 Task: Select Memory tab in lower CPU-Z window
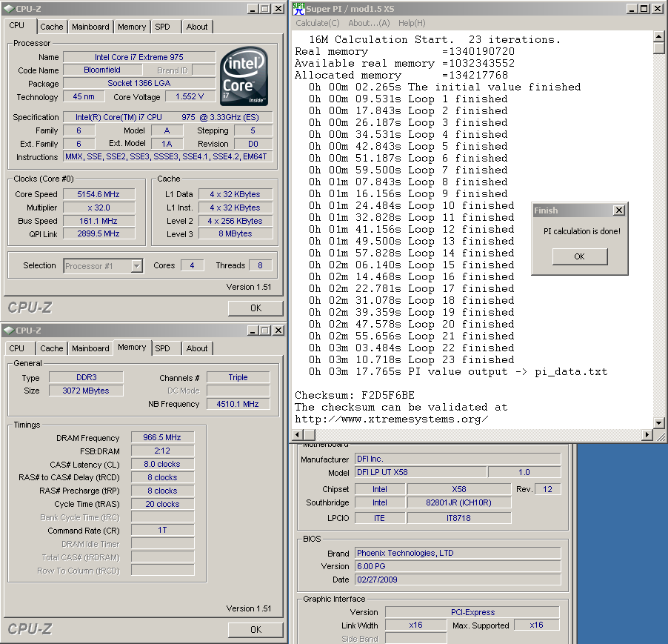pyautogui.click(x=132, y=348)
